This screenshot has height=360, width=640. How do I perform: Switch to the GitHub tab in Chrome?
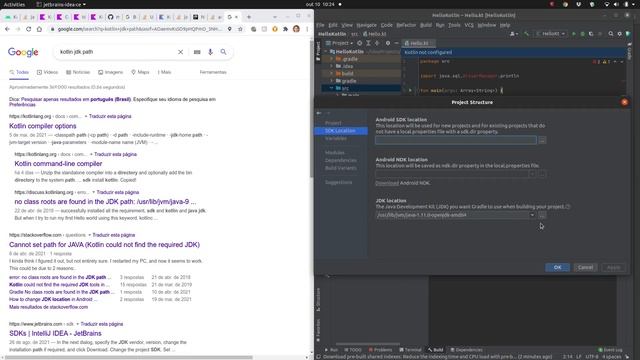tap(114, 17)
